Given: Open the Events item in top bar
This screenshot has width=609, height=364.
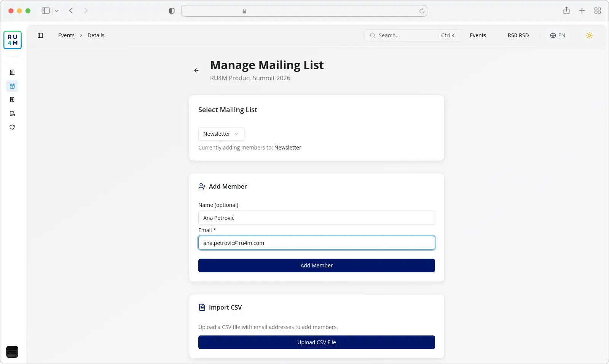Looking at the screenshot, I should coord(478,35).
